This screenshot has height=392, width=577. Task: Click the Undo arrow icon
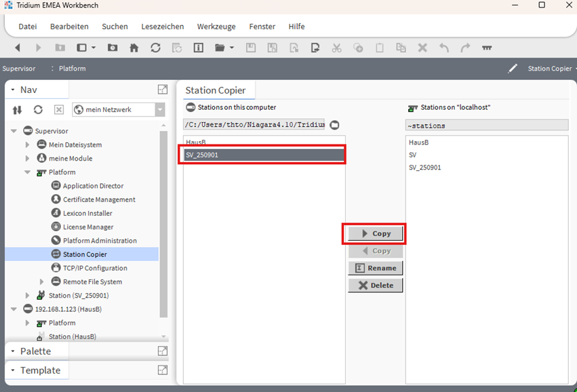(444, 48)
